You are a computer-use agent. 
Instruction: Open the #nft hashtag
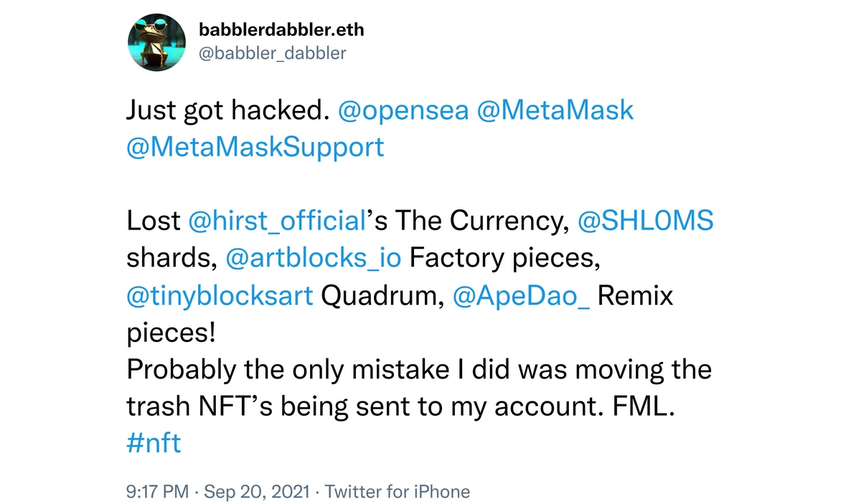(x=154, y=442)
